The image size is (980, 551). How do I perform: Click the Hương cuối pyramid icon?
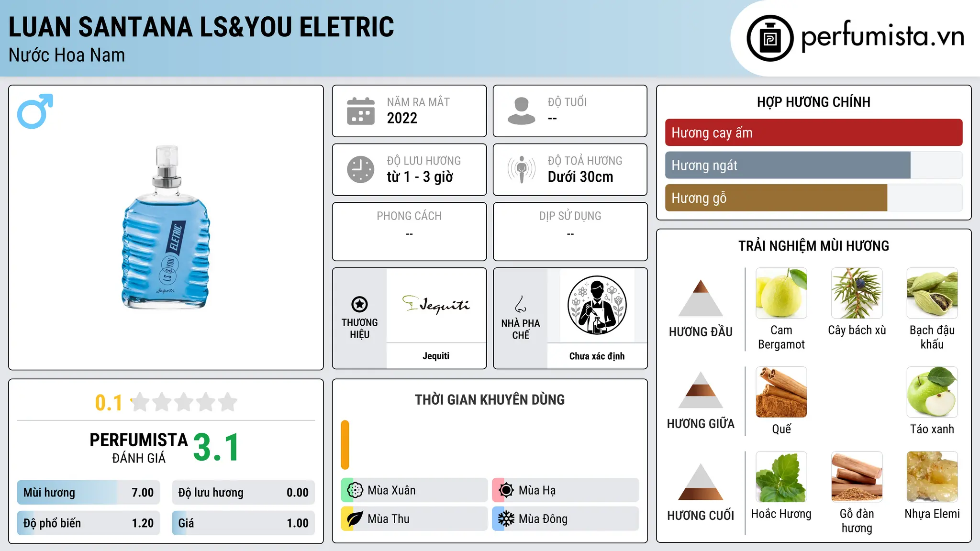pos(701,482)
